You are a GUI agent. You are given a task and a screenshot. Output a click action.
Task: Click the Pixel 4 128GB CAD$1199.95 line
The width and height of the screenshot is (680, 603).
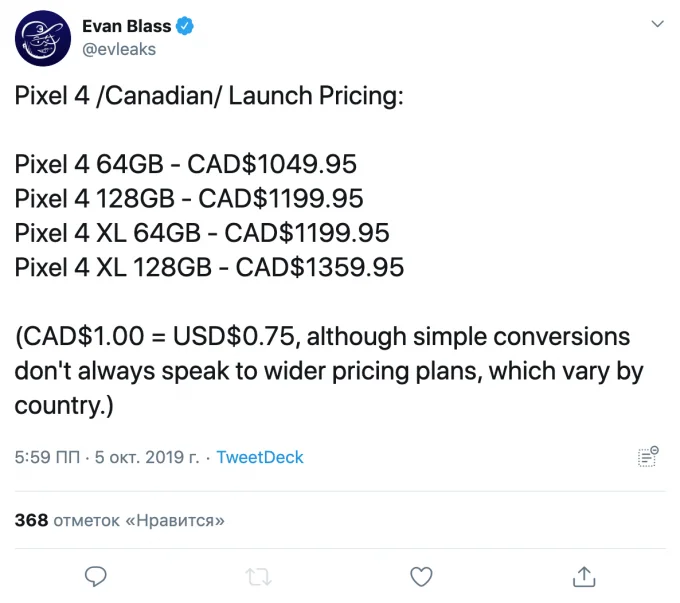click(189, 198)
